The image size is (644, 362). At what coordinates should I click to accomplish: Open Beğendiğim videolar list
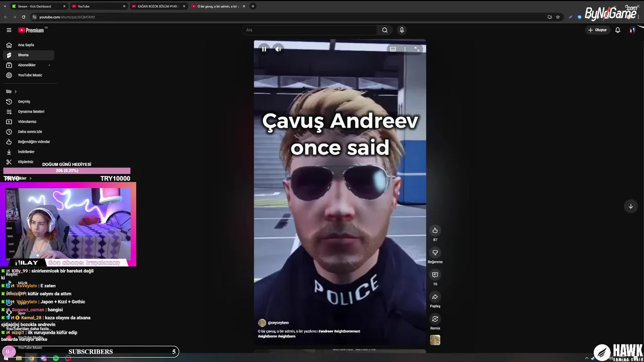pos(28,142)
